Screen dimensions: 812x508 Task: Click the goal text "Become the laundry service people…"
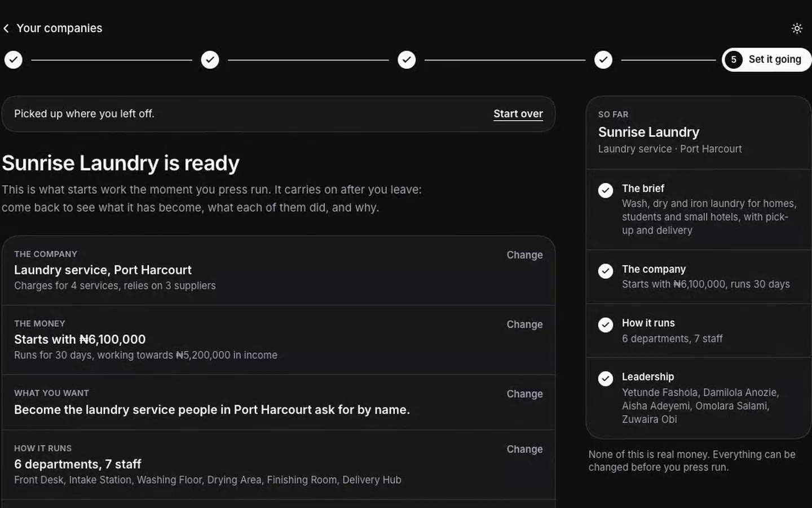pos(212,410)
